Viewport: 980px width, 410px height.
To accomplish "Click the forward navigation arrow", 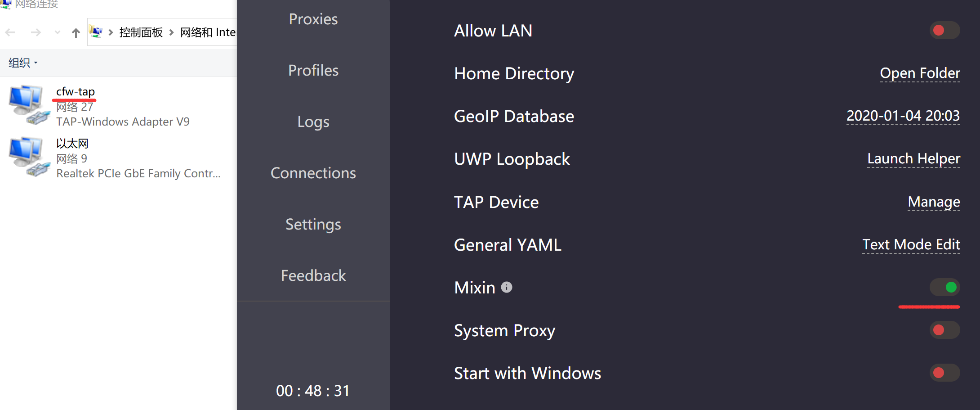I will coord(36,33).
